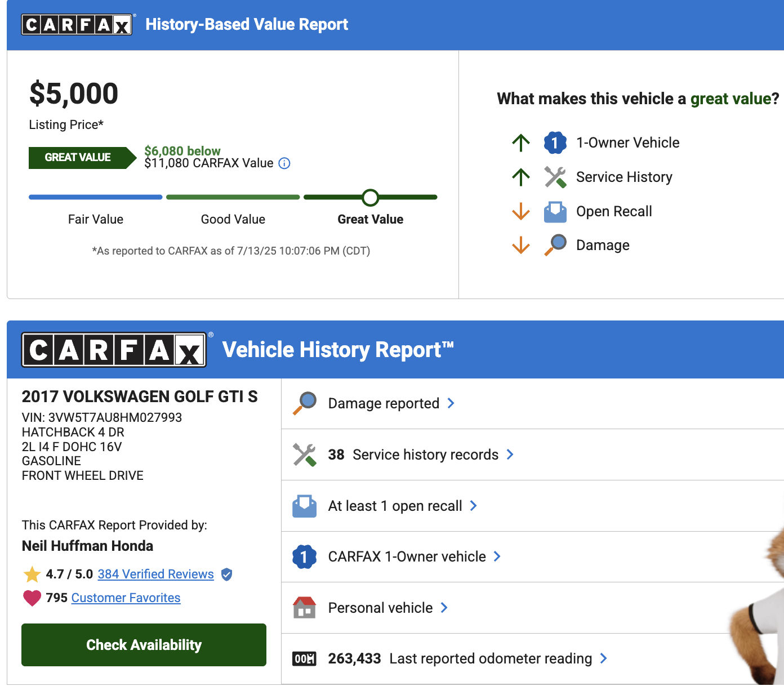Viewport: 784px width, 686px height.
Task: Click the down arrow next to Open Recall
Action: click(x=521, y=211)
